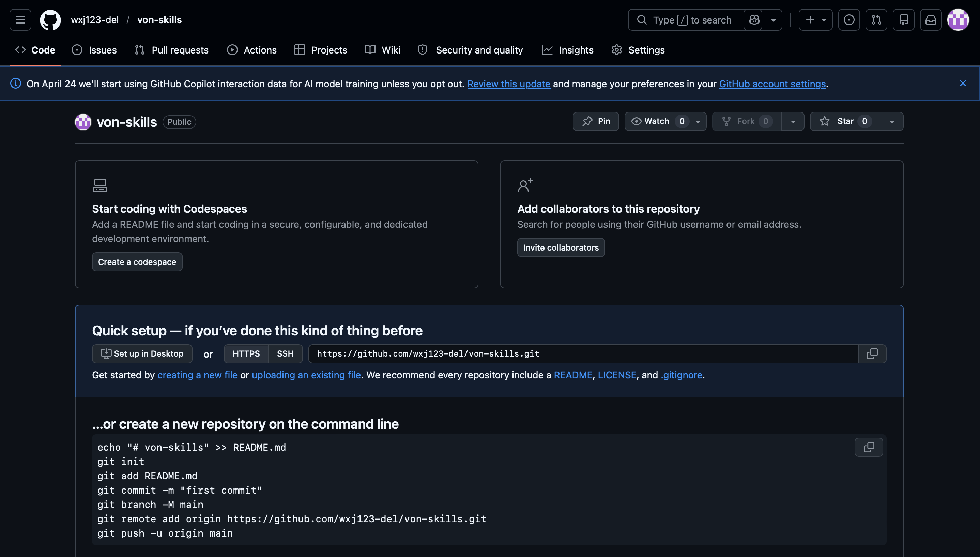The width and height of the screenshot is (980, 557).
Task: Open the creating a new file link
Action: (x=197, y=375)
